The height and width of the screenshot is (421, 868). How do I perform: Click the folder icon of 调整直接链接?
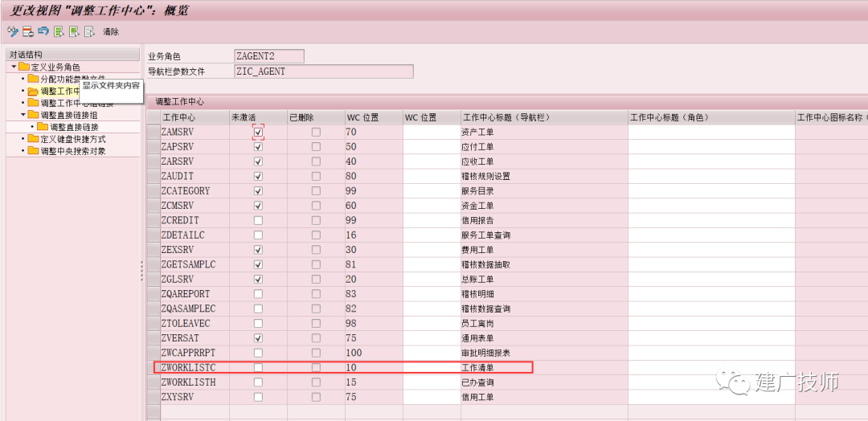(43, 127)
